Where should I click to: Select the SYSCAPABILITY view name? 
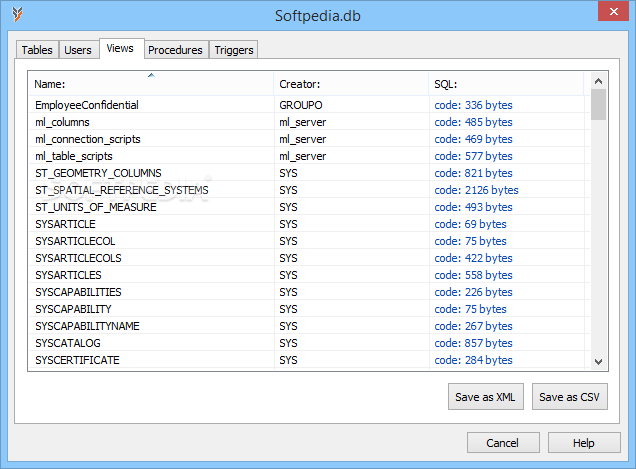[73, 310]
